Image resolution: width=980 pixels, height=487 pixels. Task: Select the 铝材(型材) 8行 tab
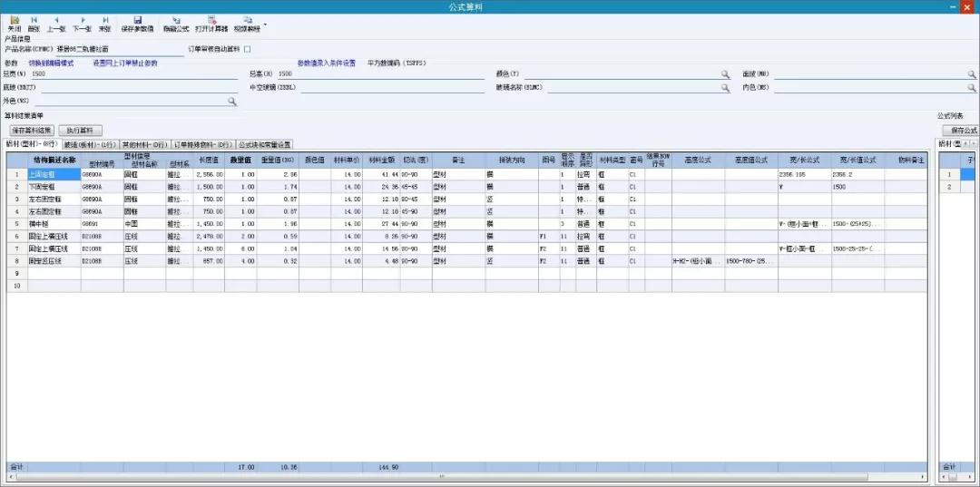click(x=32, y=143)
